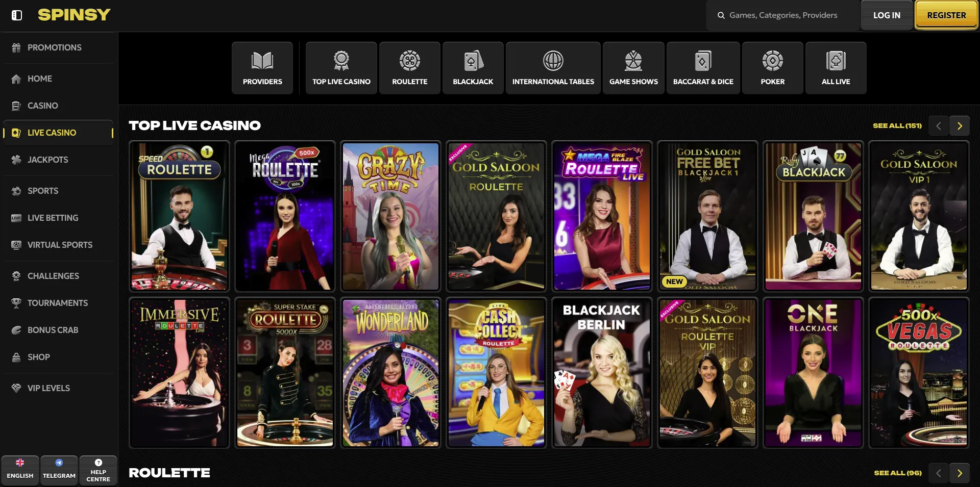Select Baccarat & Dice category
980x487 pixels.
(x=703, y=68)
